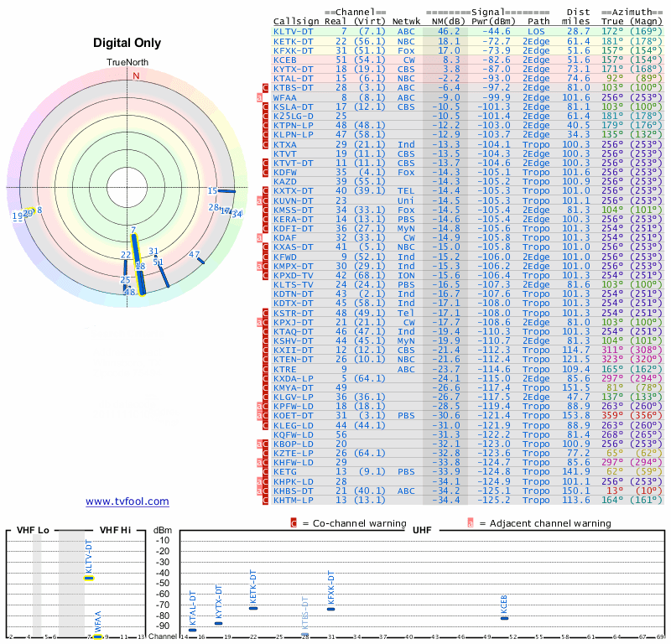Select the KOET-DT callsign
671x644 pixels.
[293, 416]
